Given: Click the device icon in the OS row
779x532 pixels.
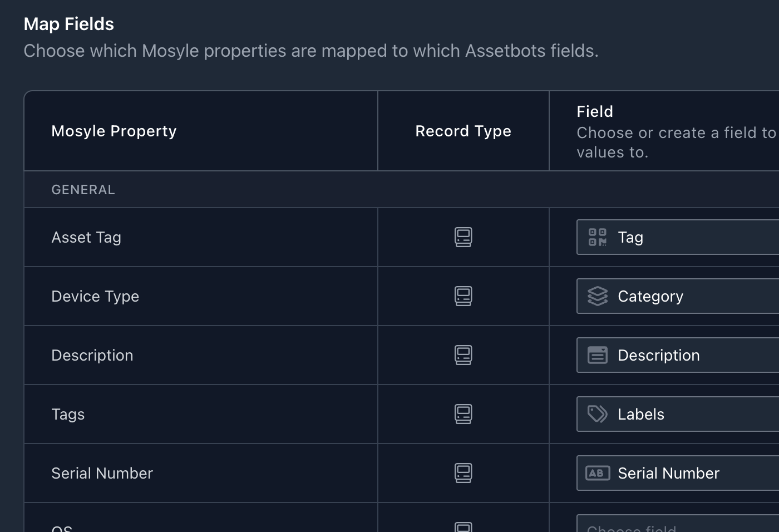Looking at the screenshot, I should (x=464, y=525).
